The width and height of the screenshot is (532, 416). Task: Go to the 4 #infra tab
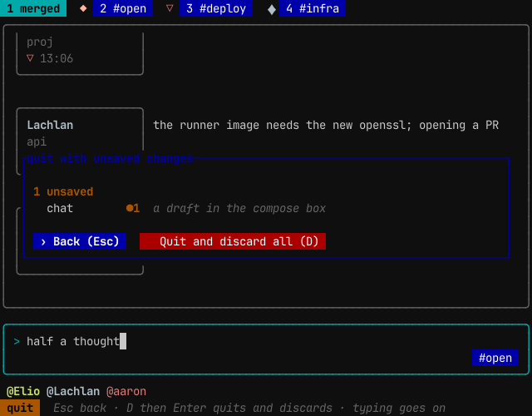313,8
